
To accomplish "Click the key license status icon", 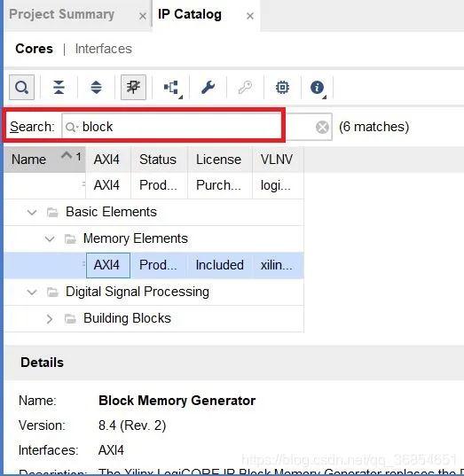I will [245, 88].
